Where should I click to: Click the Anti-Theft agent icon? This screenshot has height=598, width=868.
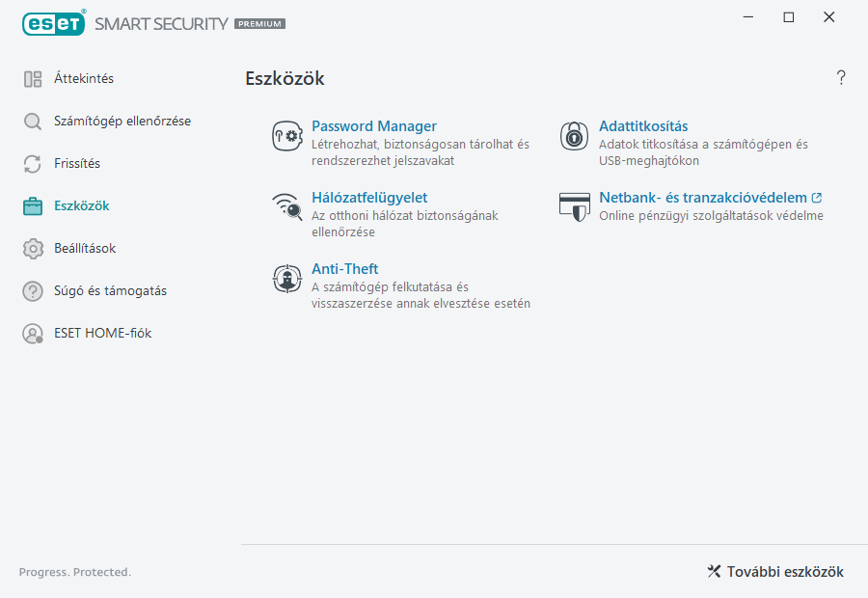coord(286,278)
